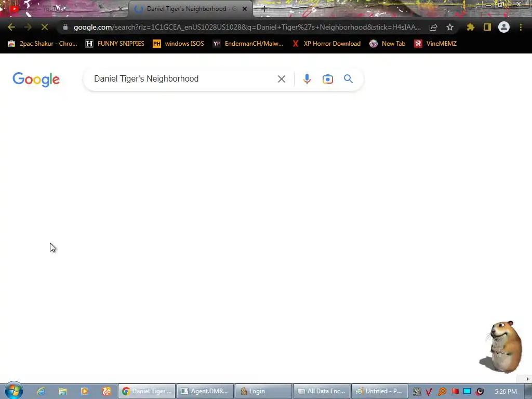Switch to the Untitled - Paint taskbar window
This screenshot has height=399, width=532.
[x=380, y=391]
